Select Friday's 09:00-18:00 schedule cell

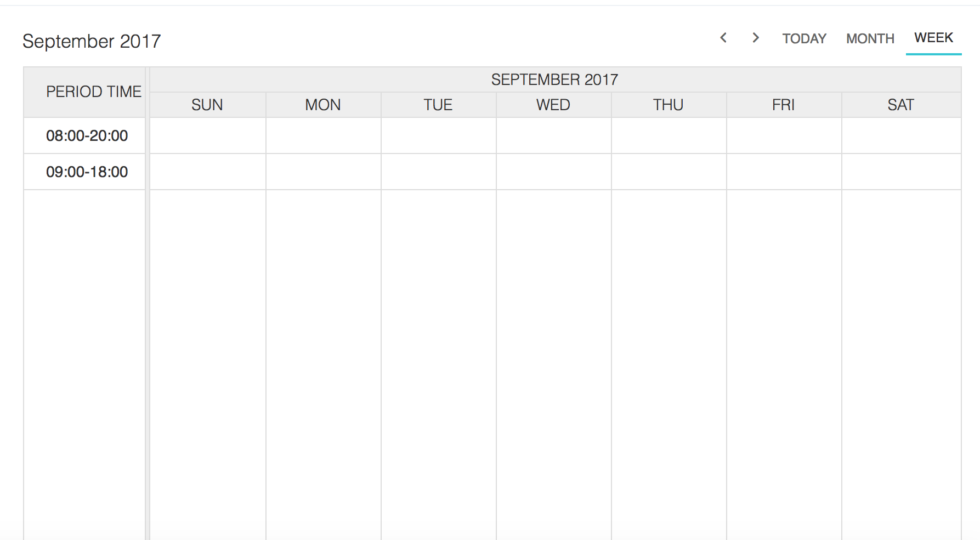click(x=784, y=171)
